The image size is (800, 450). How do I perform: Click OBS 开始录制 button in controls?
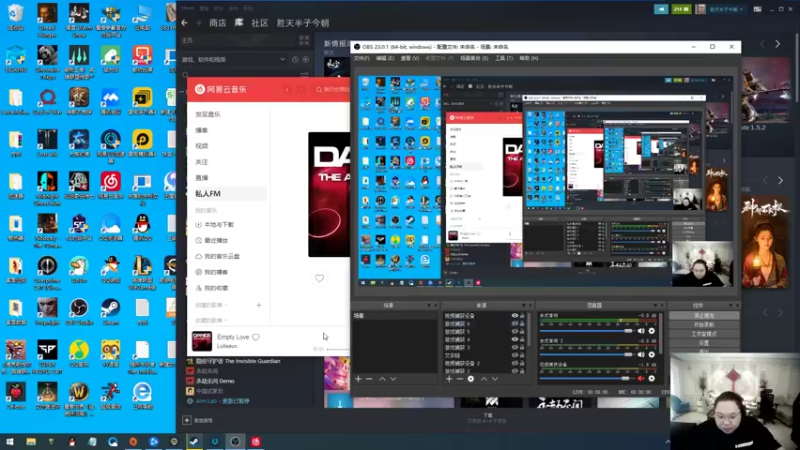pyautogui.click(x=704, y=325)
